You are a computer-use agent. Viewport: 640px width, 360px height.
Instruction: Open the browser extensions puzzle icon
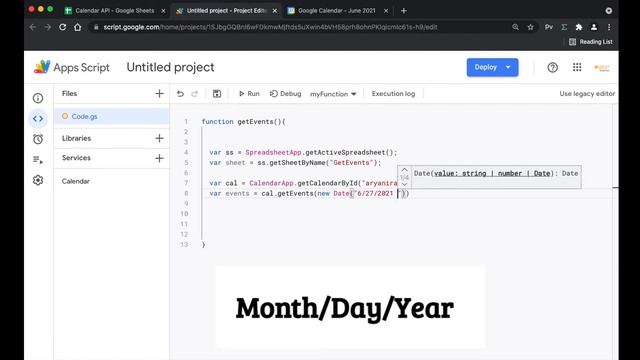579,27
